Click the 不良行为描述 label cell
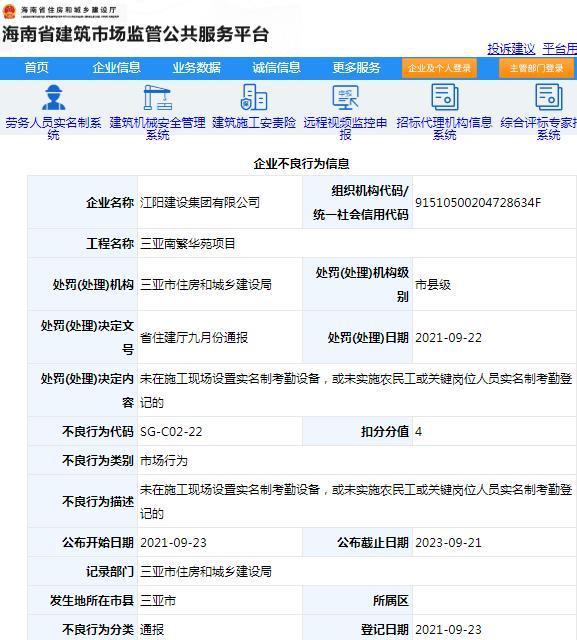 (x=83, y=501)
